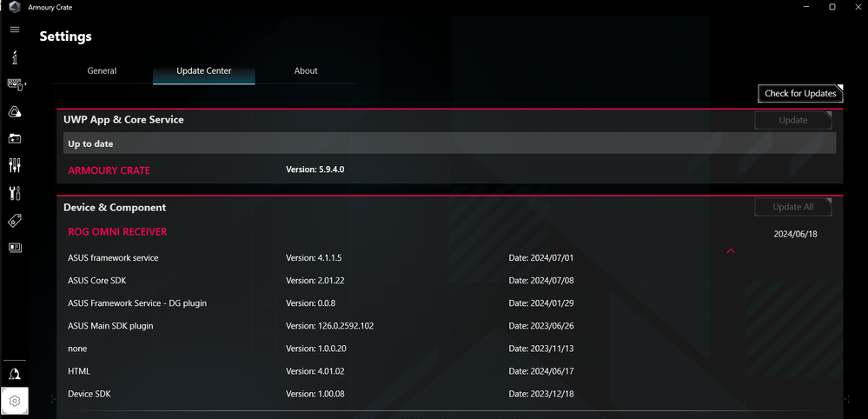This screenshot has height=419, width=868.
Task: Click Version: 5.9.4.0 text
Action: pos(315,170)
